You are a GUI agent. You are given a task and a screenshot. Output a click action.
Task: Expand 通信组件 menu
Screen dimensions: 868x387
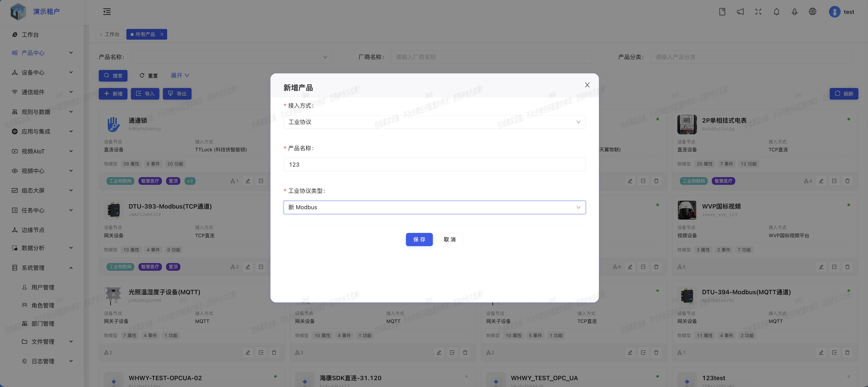coord(42,92)
